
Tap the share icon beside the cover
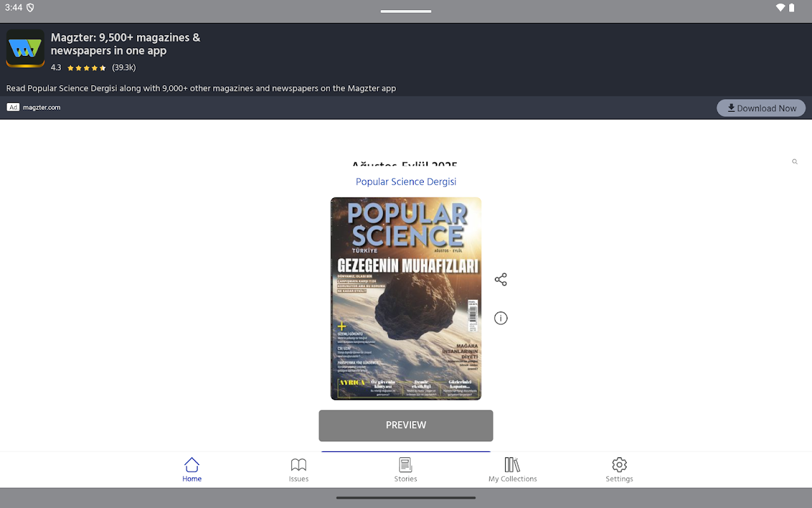(x=501, y=279)
